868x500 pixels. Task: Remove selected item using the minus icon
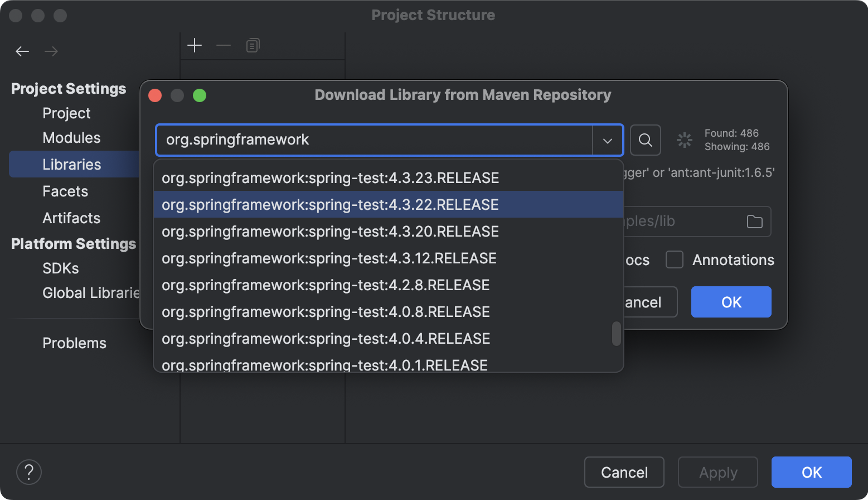224,45
